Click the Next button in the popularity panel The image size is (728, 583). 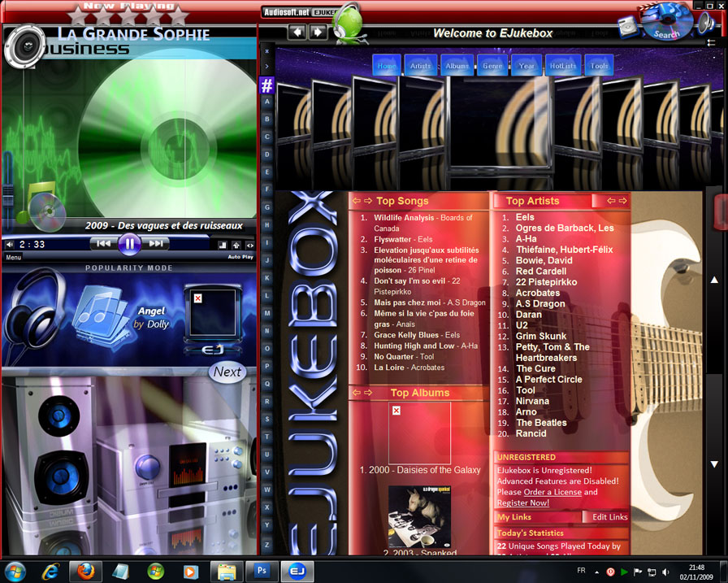point(227,372)
